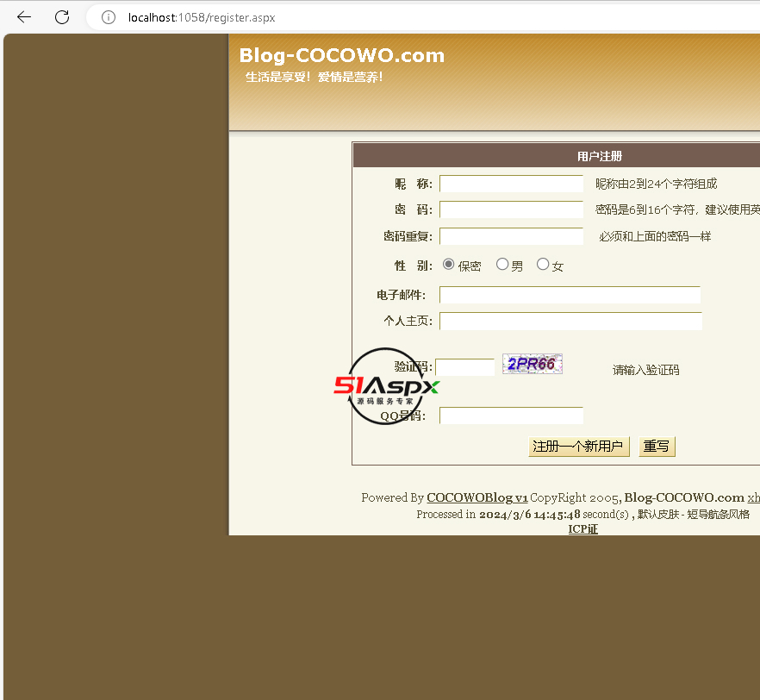This screenshot has height=700, width=760.
Task: Click into the 个人主页 homepage field
Action: pos(570,321)
